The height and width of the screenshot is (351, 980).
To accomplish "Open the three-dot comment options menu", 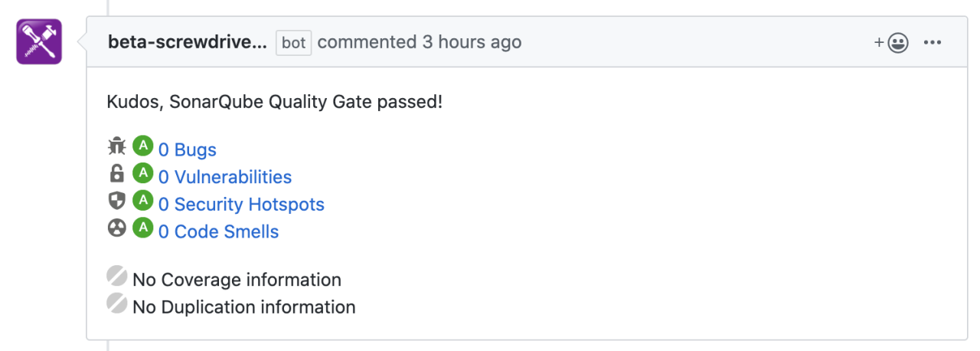I will coord(933,42).
